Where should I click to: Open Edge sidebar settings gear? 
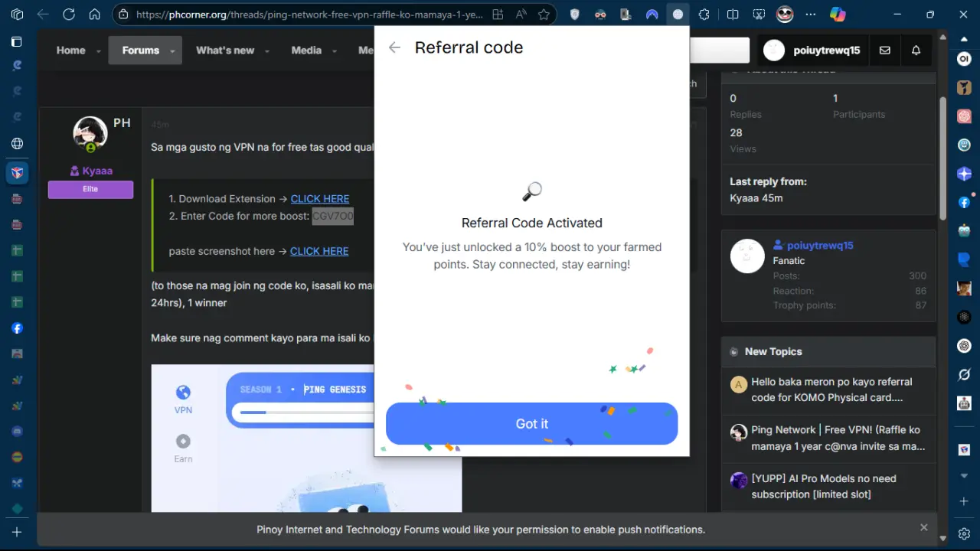[x=964, y=533]
